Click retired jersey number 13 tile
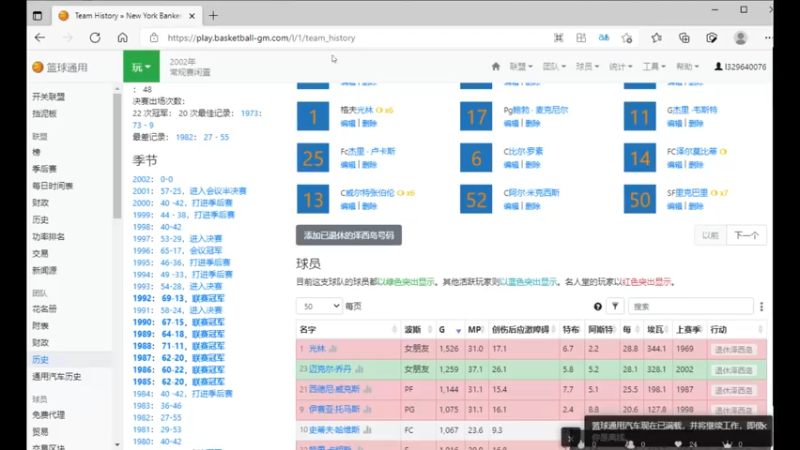 313,199
